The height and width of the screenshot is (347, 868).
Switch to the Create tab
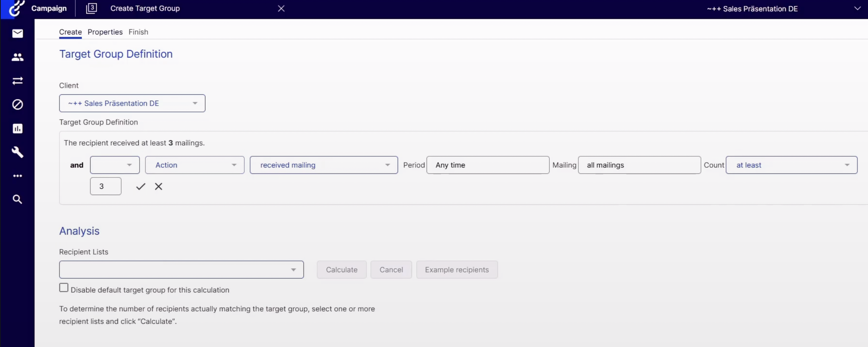(x=71, y=32)
